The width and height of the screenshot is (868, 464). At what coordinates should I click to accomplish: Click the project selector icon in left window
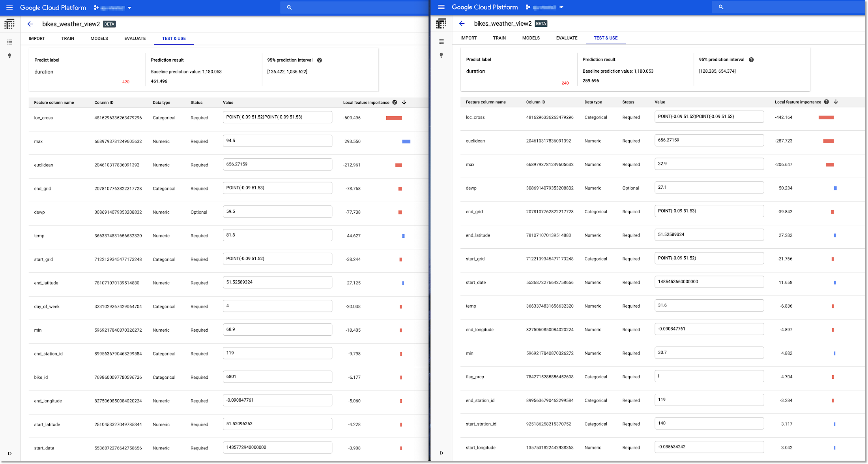(x=96, y=8)
